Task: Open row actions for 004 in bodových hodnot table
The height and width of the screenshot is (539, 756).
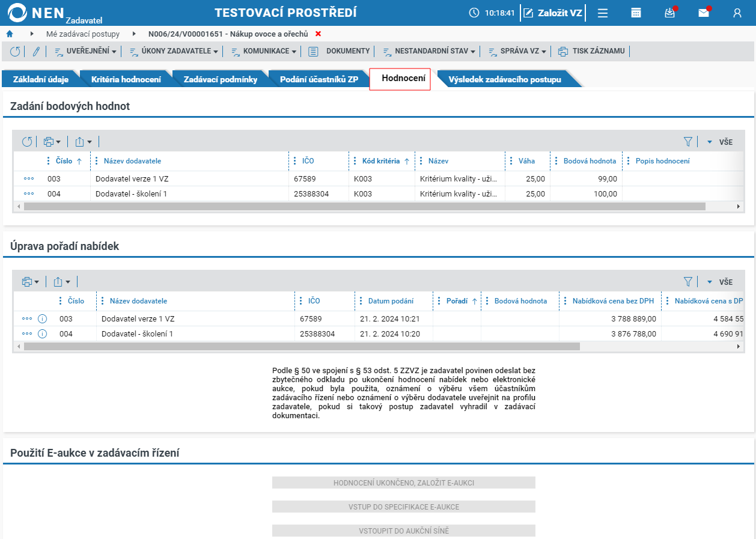Action: click(29, 193)
